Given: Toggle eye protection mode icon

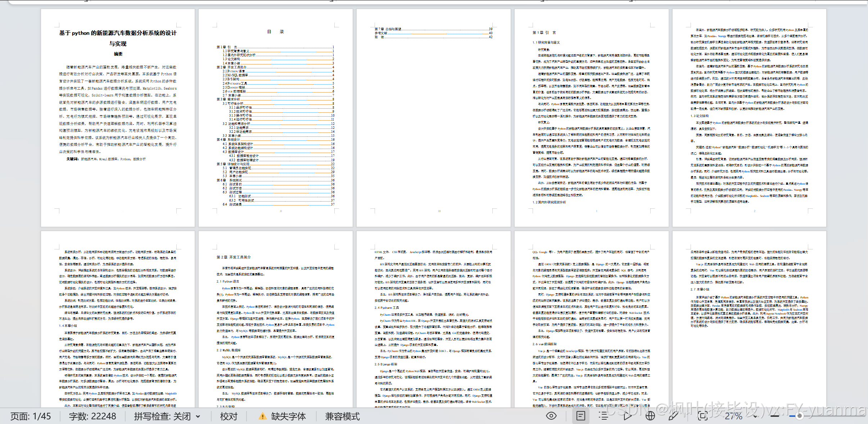Looking at the screenshot, I should click(x=551, y=416).
